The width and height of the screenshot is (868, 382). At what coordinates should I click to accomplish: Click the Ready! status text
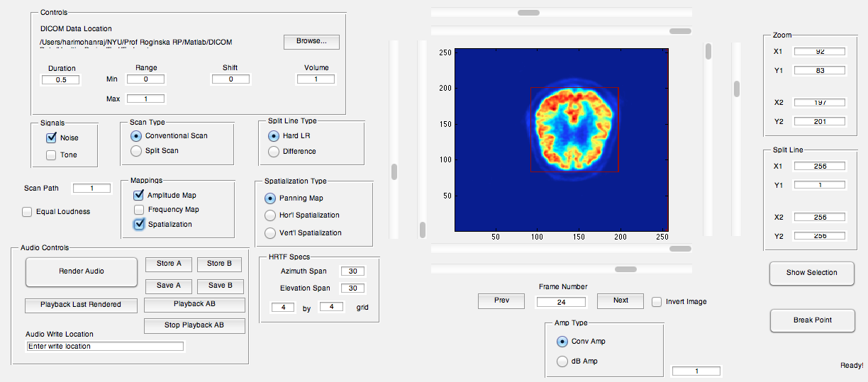coord(852,366)
